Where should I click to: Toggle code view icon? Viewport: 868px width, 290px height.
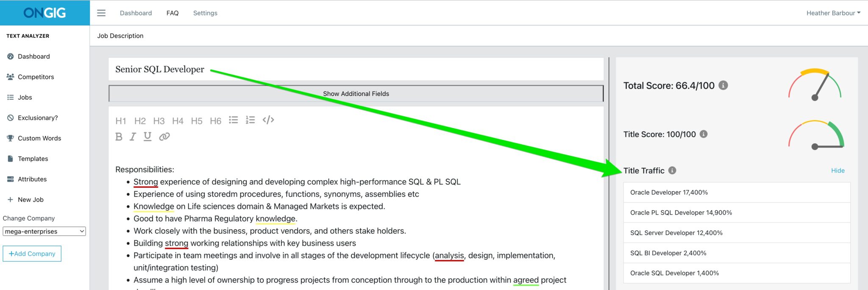[x=268, y=120]
